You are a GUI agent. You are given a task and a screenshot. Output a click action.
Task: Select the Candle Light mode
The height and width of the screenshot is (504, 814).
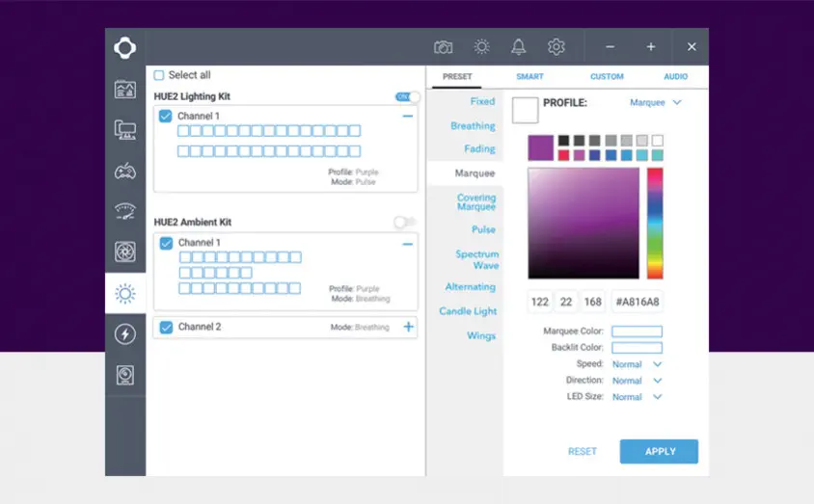point(468,311)
